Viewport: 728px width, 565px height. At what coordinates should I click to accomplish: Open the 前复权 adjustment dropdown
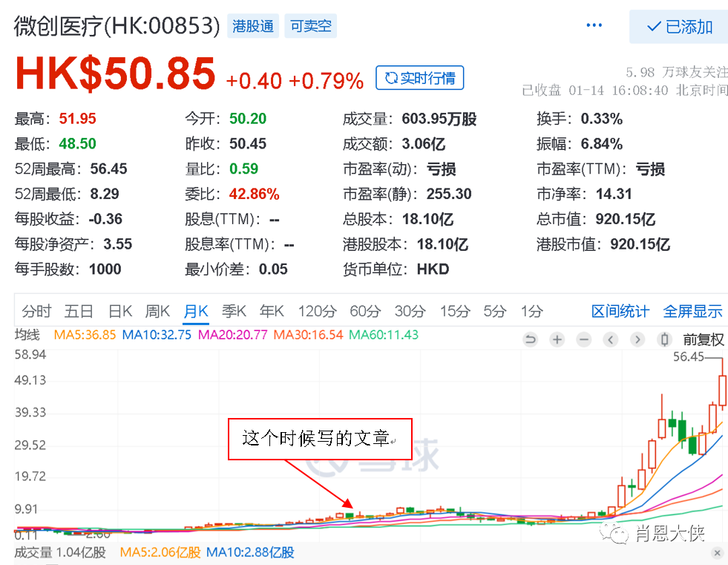[x=704, y=339]
